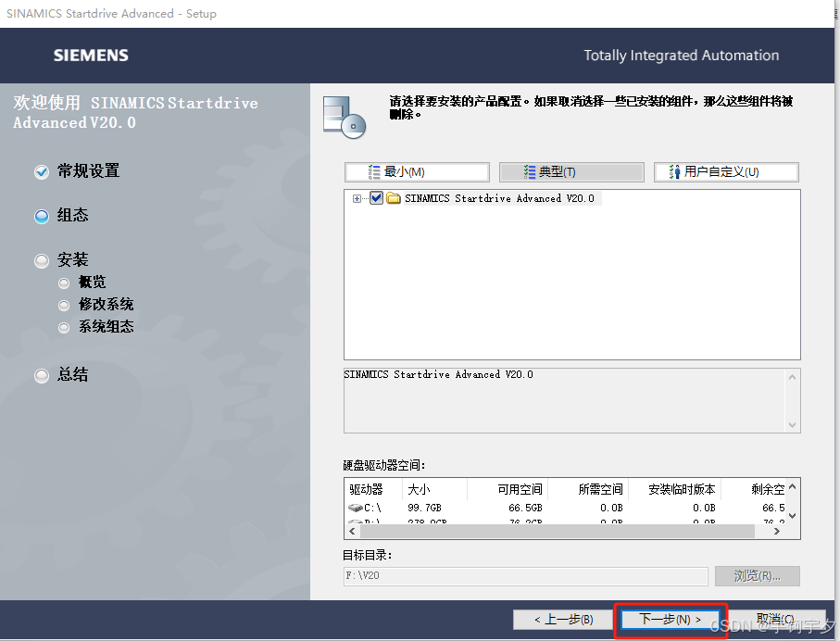Select the 修改系统 sub-step indicator
This screenshot has width=840, height=641.
tap(64, 305)
